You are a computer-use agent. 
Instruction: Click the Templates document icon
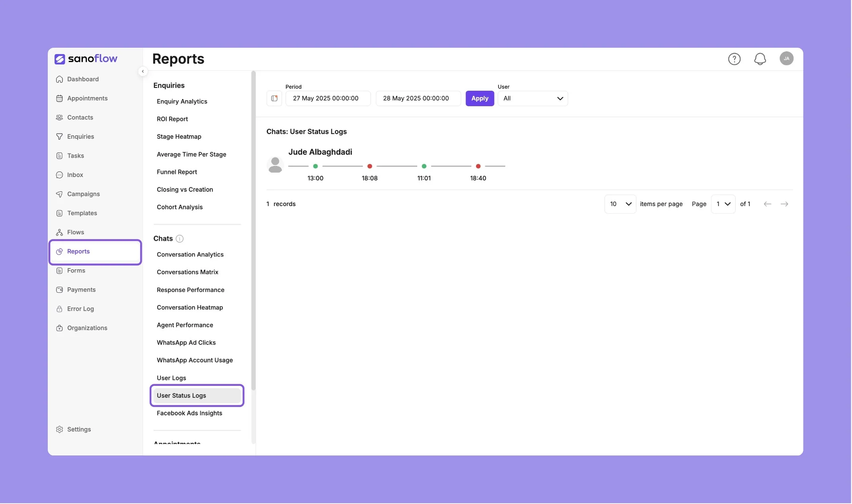(59, 213)
